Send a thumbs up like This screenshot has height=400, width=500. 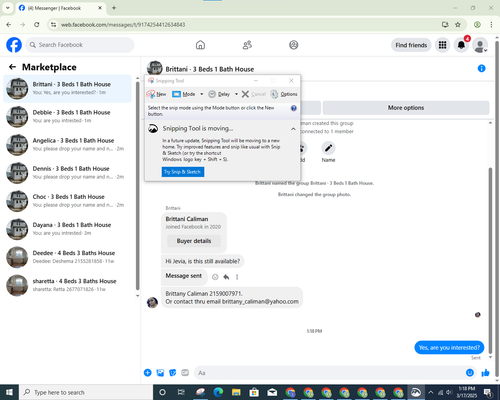[x=485, y=373]
